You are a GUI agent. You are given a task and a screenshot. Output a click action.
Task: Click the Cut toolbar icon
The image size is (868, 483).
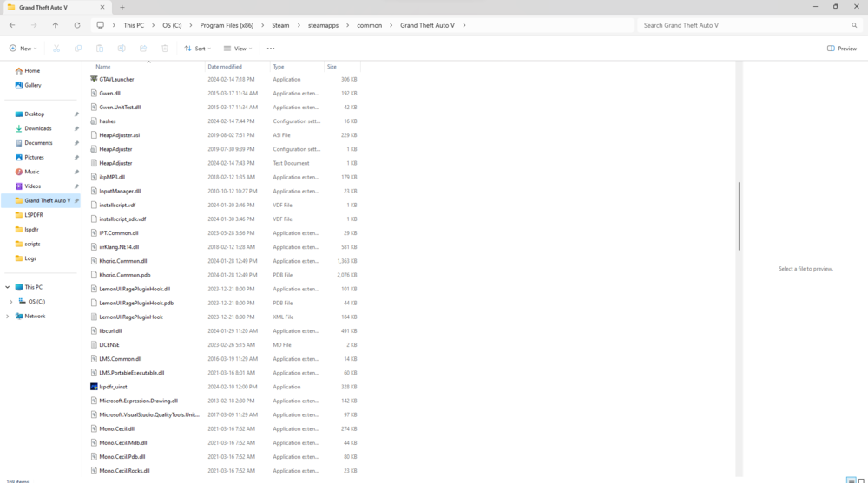(x=56, y=49)
